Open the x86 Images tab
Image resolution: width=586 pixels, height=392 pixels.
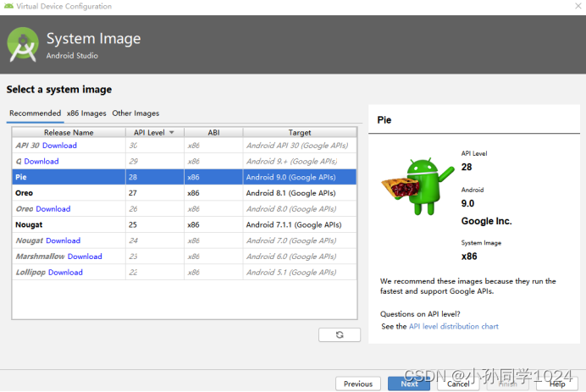(x=86, y=113)
